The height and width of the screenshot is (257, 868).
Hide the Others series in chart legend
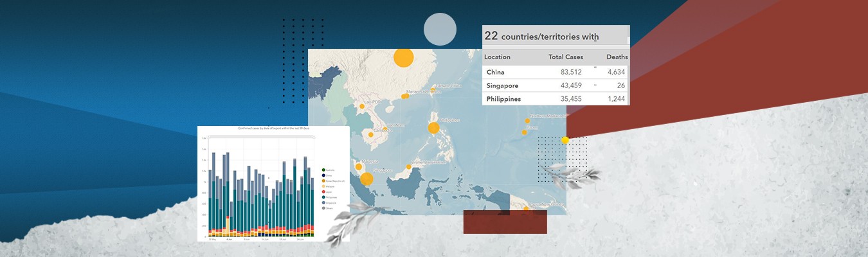pyautogui.click(x=323, y=208)
